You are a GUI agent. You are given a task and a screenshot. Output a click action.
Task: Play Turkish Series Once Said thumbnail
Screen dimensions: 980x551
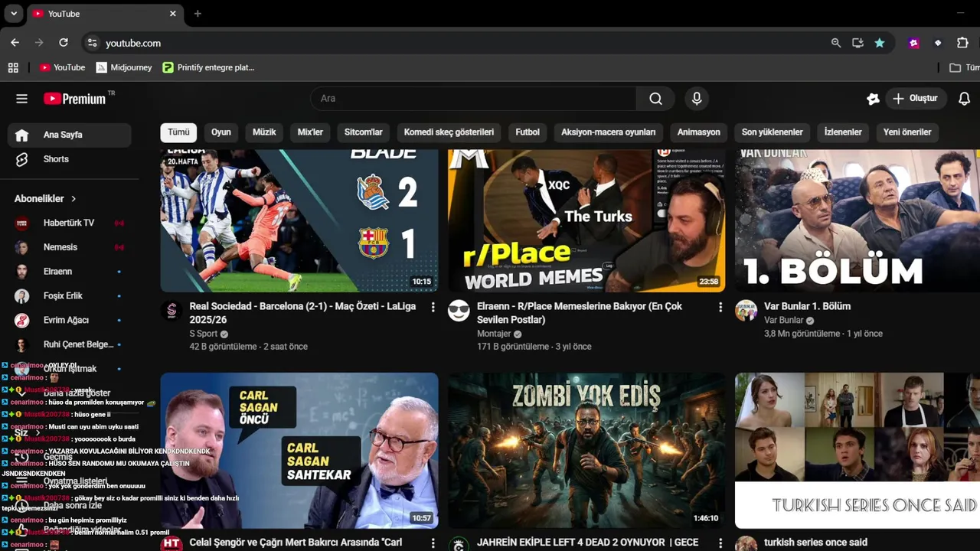857,451
